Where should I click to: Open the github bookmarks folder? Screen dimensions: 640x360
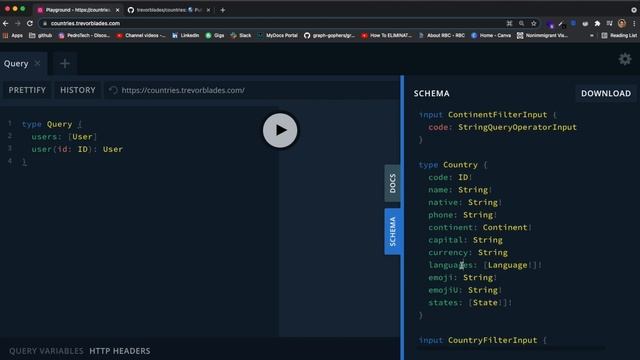coord(40,36)
